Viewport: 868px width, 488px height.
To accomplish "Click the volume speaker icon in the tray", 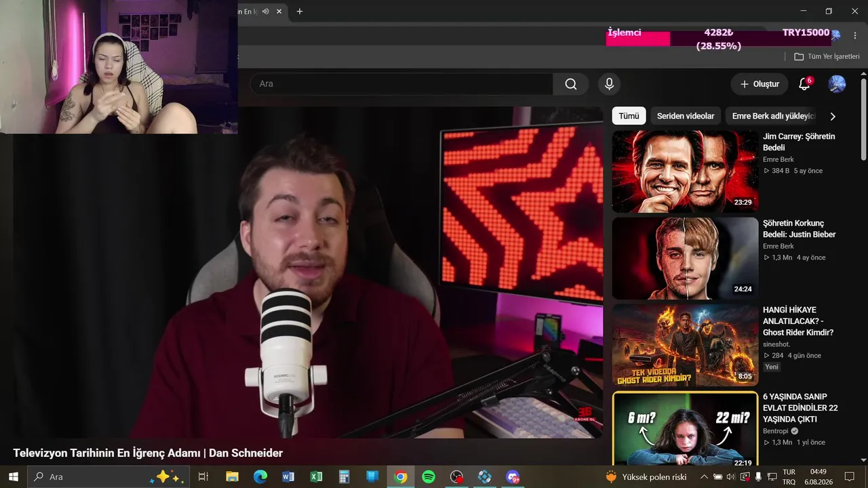I will coord(730,476).
